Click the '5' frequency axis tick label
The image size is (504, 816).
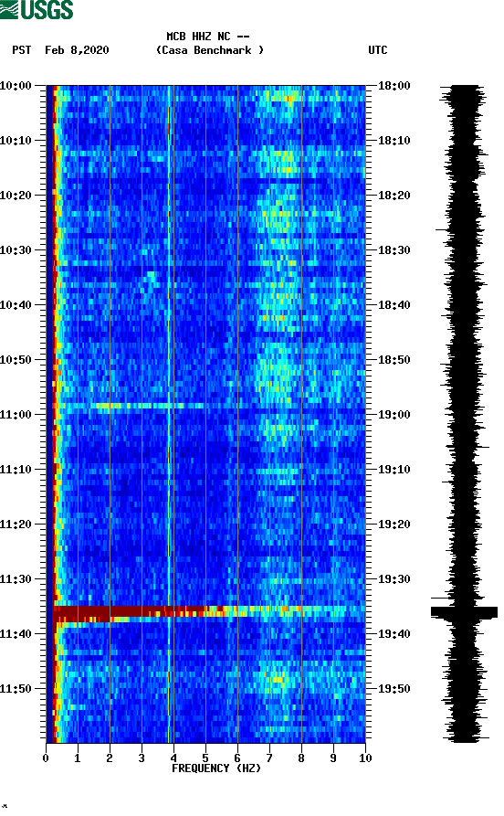[x=205, y=758]
